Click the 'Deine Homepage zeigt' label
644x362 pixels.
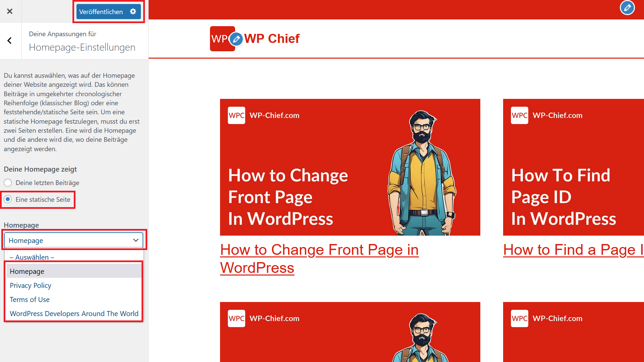tap(40, 169)
